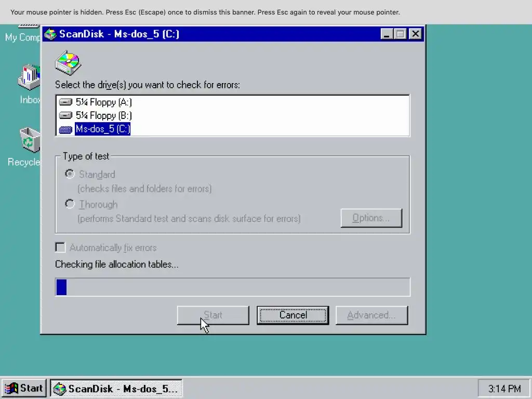Screen dimensions: 532x399
Task: Open the Inbox desktop icon
Action: pos(30,77)
